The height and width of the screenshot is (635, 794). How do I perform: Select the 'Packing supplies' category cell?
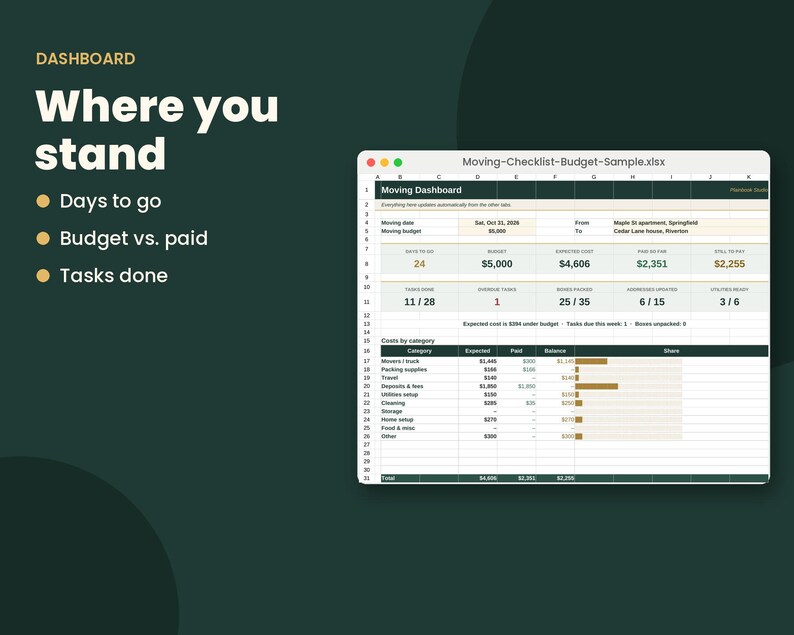[x=419, y=370]
